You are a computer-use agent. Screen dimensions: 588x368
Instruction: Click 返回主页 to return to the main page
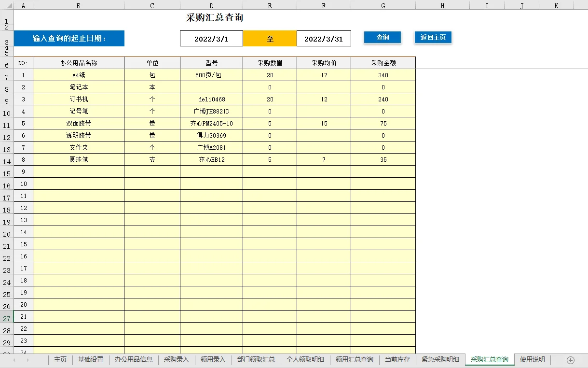(x=433, y=37)
